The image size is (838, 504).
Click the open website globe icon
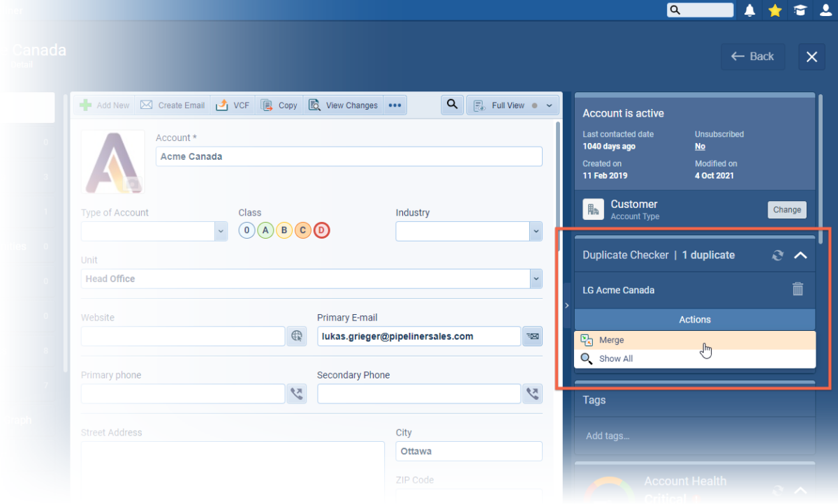[x=297, y=336]
